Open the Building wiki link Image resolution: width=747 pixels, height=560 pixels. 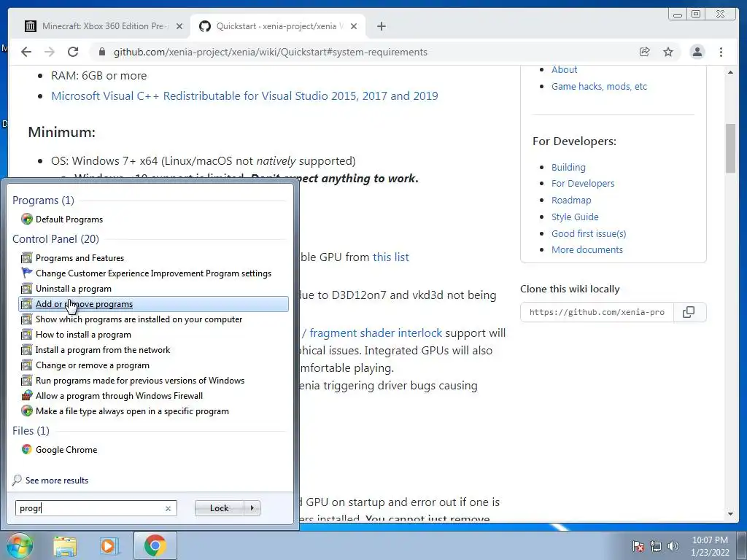point(568,167)
